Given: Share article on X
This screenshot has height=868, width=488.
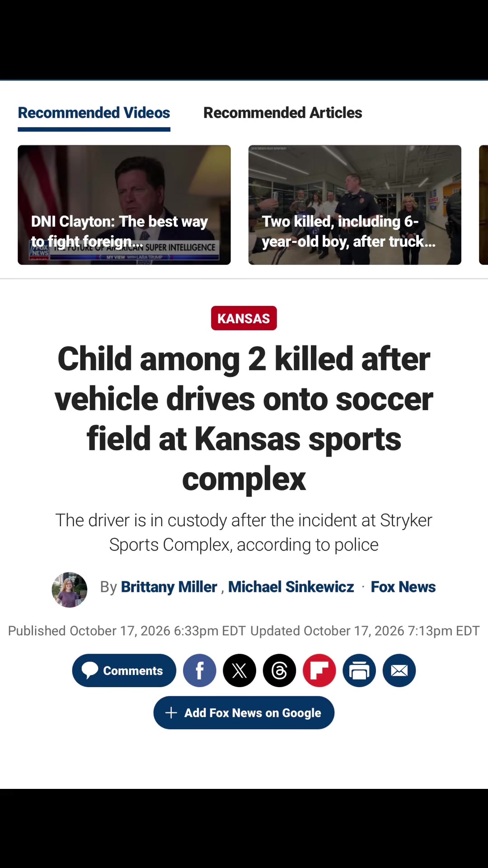Looking at the screenshot, I should click(239, 670).
